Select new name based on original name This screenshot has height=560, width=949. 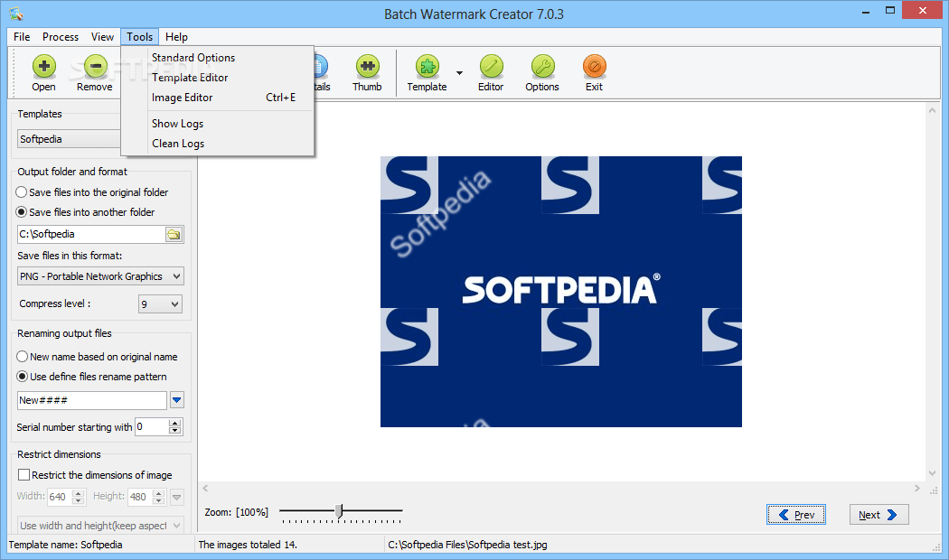point(21,356)
